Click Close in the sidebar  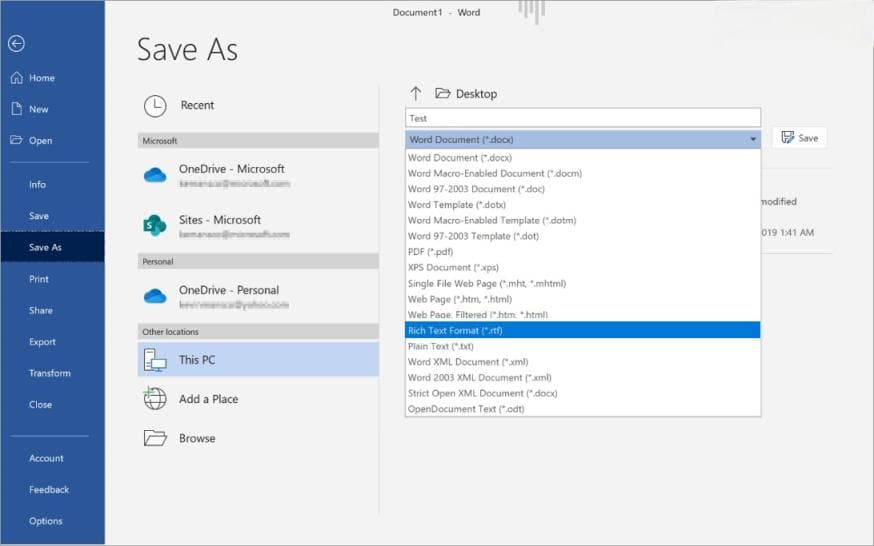point(52,404)
